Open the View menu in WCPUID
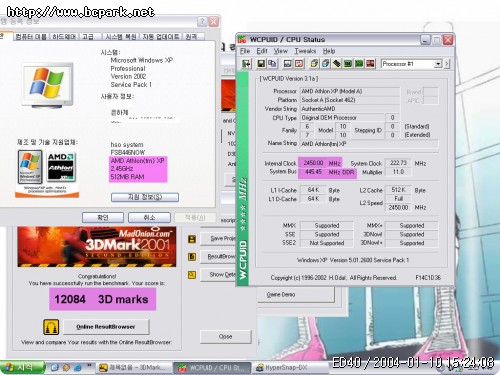Viewport: 500px width, 375px height. 280,51
